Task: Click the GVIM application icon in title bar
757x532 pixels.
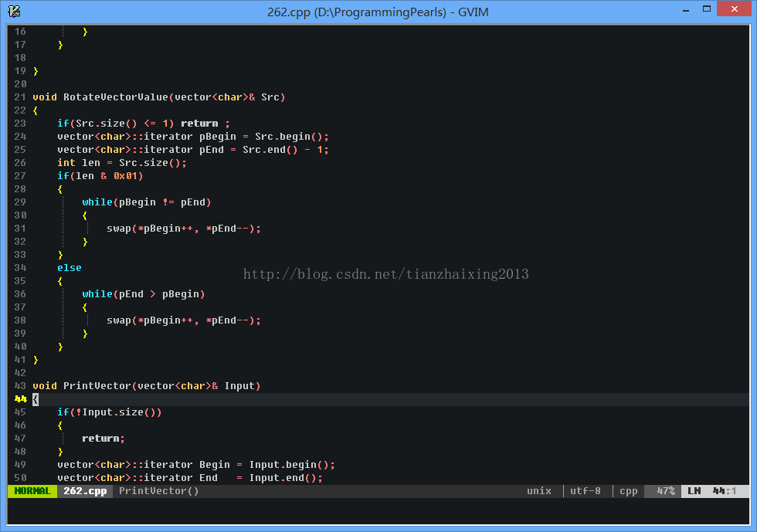Action: (x=14, y=11)
